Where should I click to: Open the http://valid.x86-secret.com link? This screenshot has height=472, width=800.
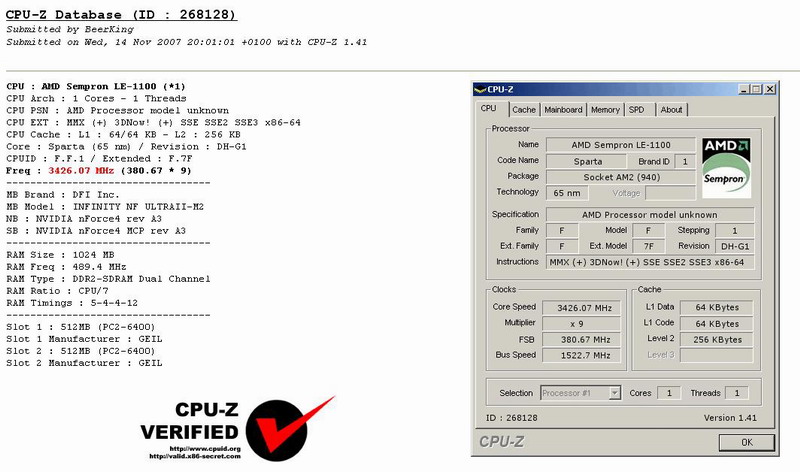[x=195, y=456]
